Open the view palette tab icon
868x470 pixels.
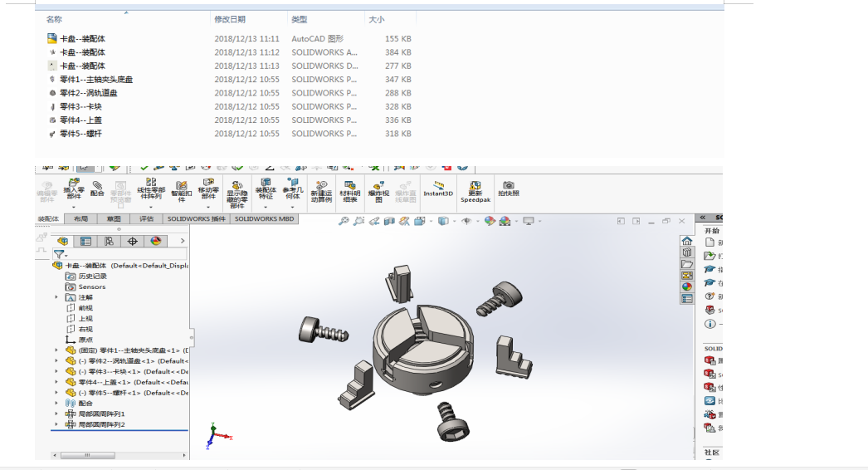point(687,276)
